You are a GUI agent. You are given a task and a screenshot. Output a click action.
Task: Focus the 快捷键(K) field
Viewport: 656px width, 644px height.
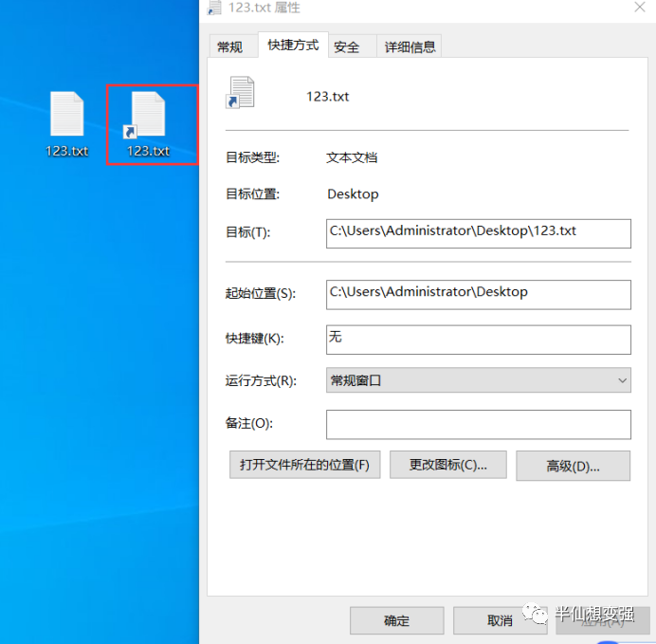click(x=478, y=340)
